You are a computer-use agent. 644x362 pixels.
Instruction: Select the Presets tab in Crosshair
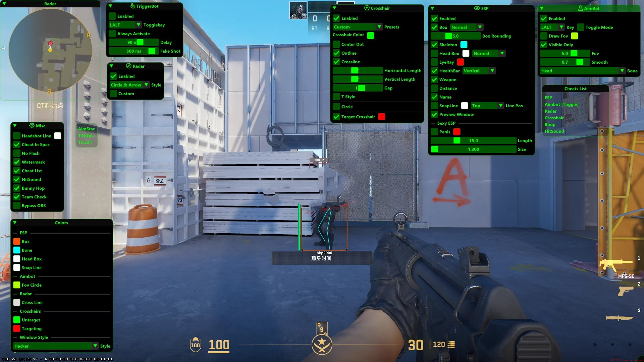click(x=392, y=27)
